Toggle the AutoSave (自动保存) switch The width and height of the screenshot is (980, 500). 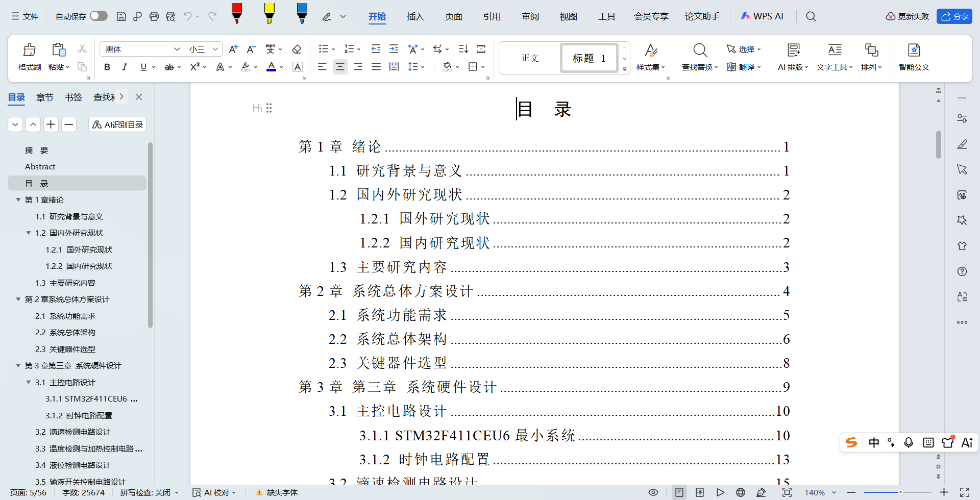point(99,16)
